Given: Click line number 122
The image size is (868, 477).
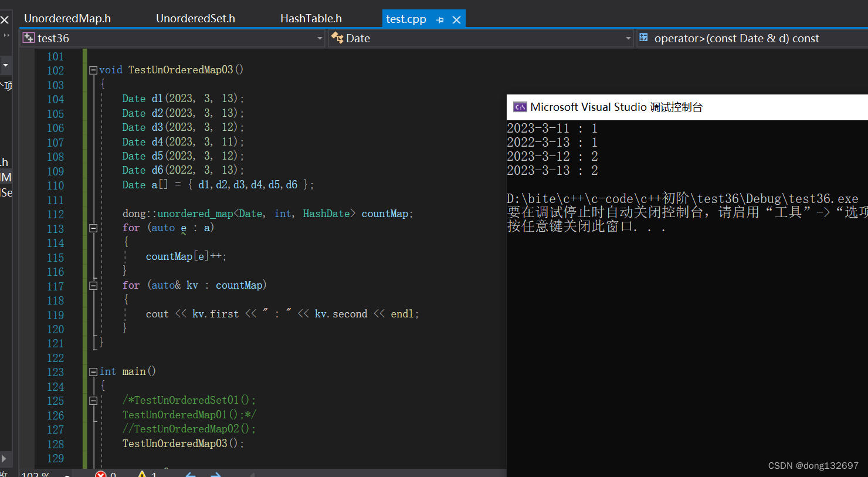Looking at the screenshot, I should click(55, 358).
